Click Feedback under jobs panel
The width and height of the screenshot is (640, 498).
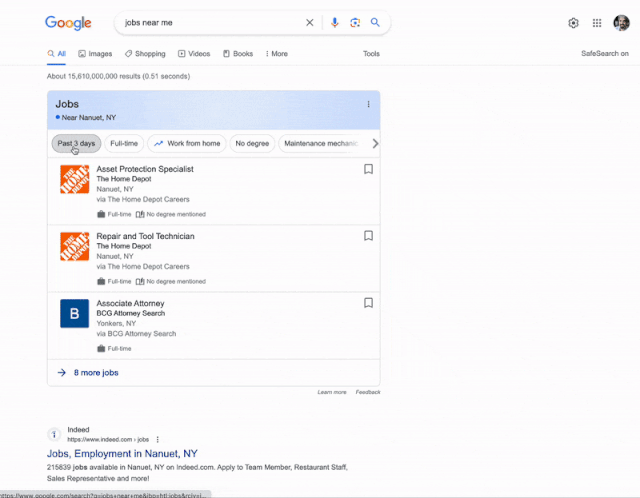click(368, 392)
